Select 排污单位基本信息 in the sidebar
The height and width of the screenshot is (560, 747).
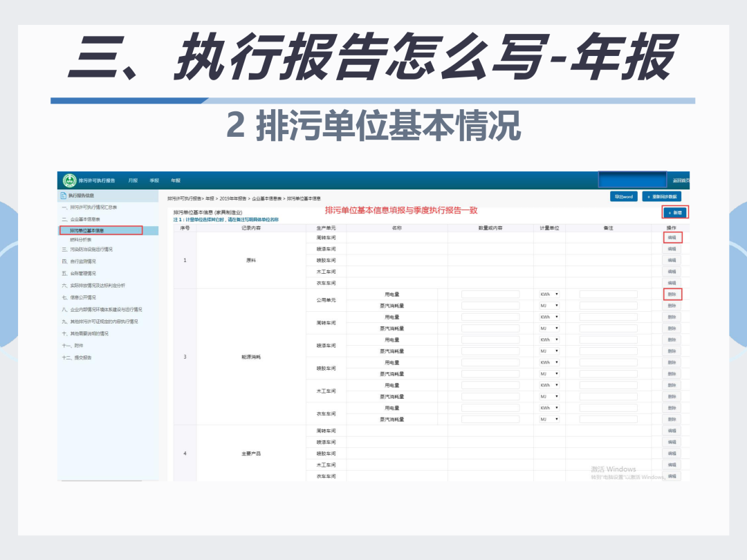tap(86, 230)
